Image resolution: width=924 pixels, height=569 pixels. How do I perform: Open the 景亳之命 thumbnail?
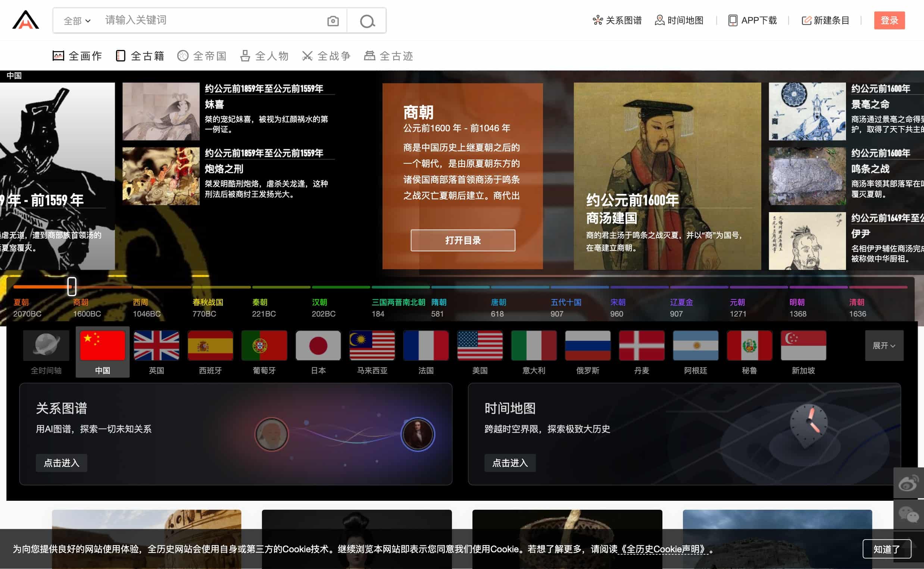pos(807,111)
